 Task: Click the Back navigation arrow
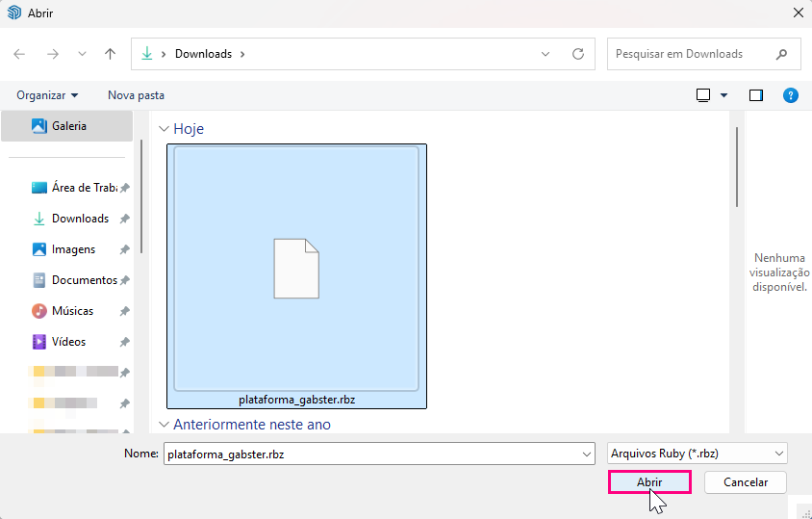pos(20,54)
